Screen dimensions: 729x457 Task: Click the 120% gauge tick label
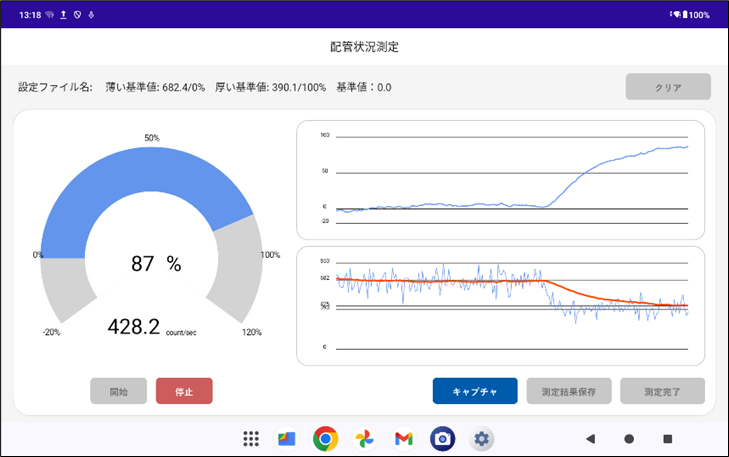click(x=252, y=332)
